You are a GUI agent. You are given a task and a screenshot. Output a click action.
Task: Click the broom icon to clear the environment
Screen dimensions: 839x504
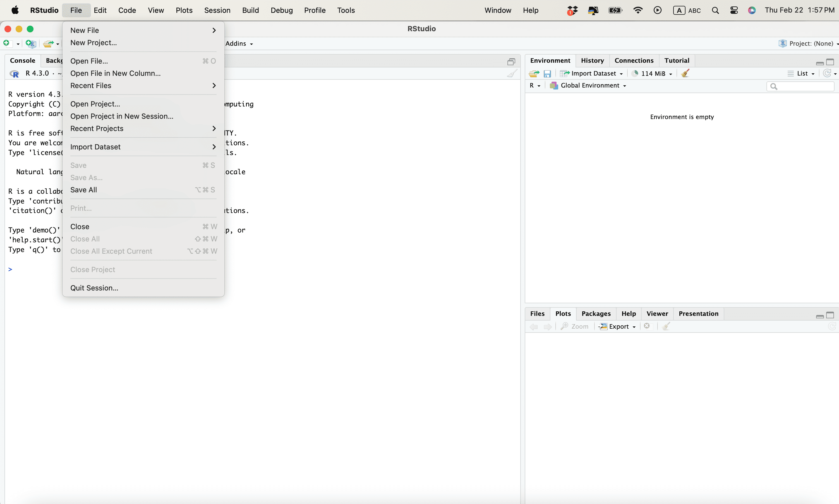coord(685,73)
